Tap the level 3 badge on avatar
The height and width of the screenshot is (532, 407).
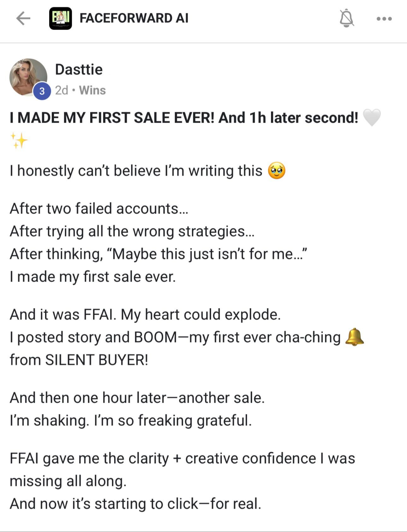pyautogui.click(x=42, y=91)
